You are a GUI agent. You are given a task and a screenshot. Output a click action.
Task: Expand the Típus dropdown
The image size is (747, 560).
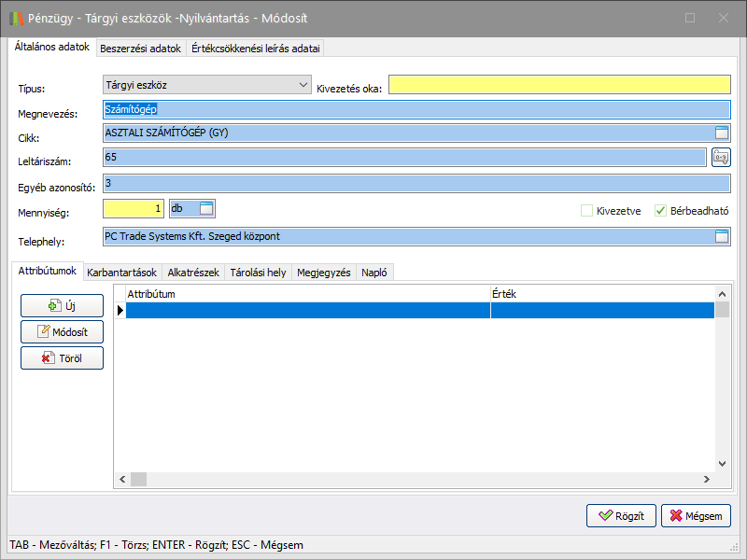pyautogui.click(x=303, y=85)
